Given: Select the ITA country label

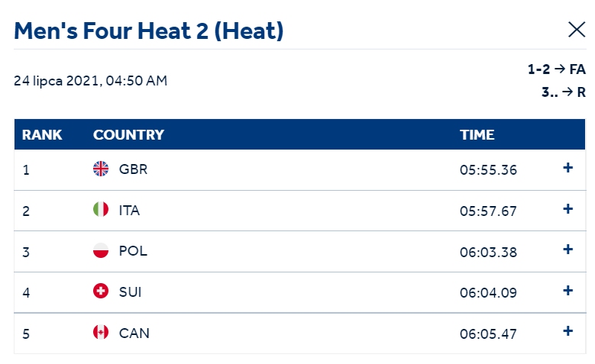Looking at the screenshot, I should 129,210.
